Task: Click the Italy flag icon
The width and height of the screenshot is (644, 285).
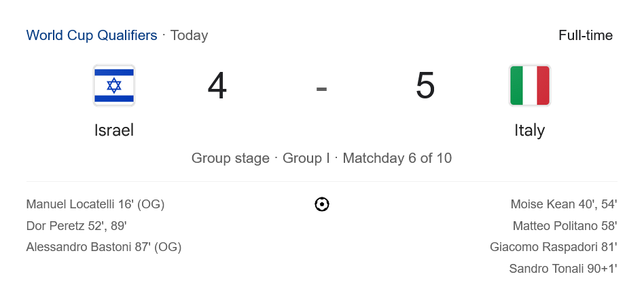Action: [x=529, y=85]
